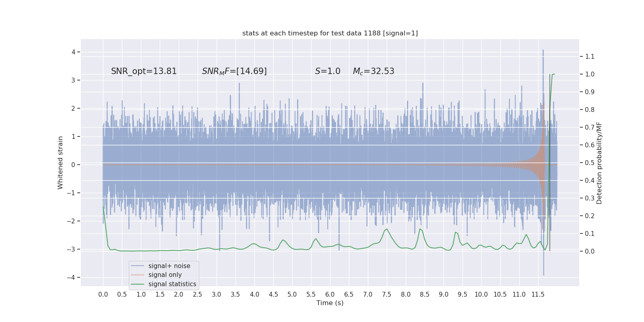Select the SNR_opt=13.81 annotation

pos(144,71)
